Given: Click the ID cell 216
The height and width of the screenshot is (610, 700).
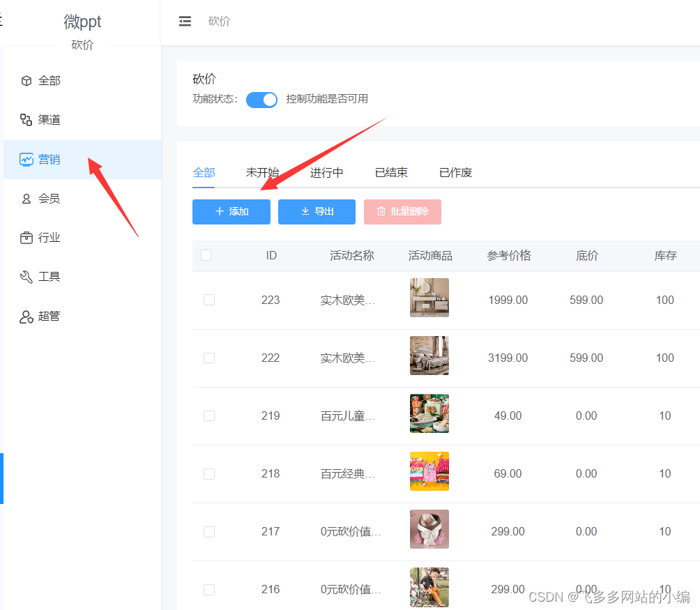Looking at the screenshot, I should pyautogui.click(x=271, y=590).
